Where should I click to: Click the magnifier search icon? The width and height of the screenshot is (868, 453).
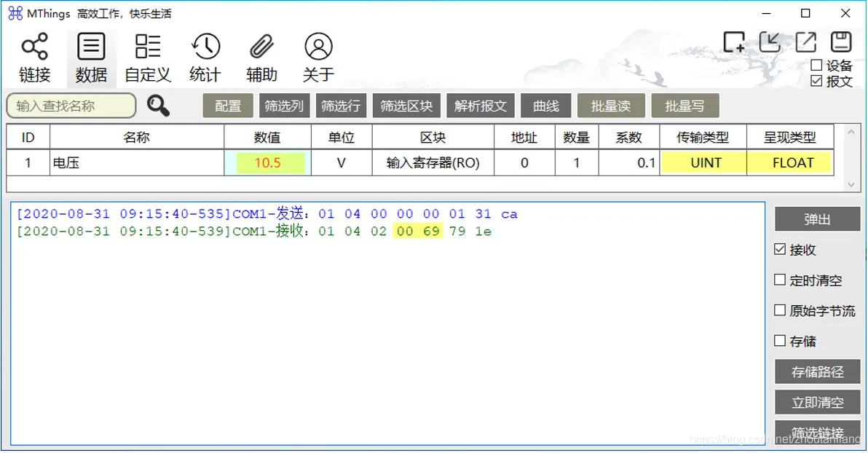click(159, 106)
